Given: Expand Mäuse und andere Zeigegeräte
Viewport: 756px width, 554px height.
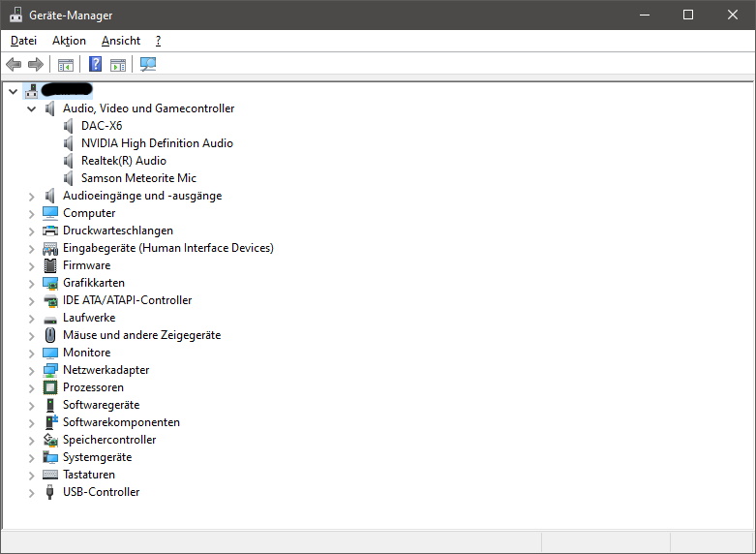Looking at the screenshot, I should coord(31,336).
